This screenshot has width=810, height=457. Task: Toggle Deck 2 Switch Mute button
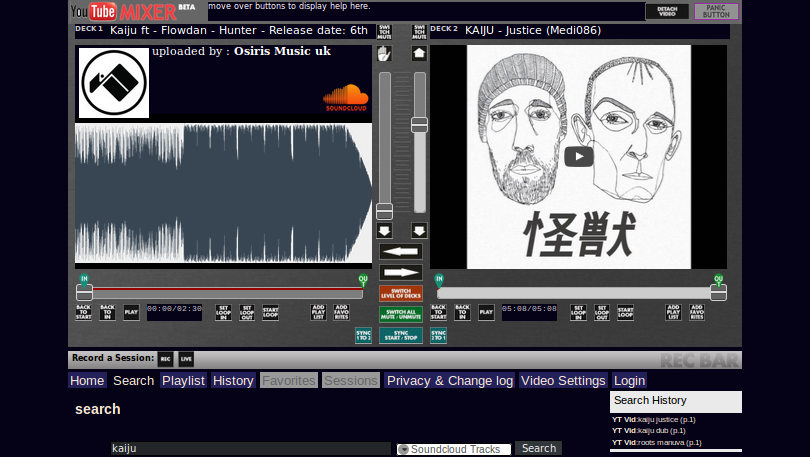point(419,32)
